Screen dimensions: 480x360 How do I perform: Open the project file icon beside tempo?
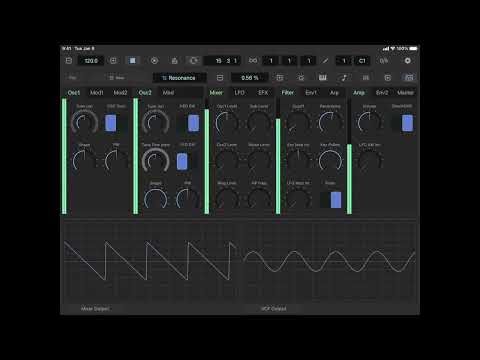point(69,61)
